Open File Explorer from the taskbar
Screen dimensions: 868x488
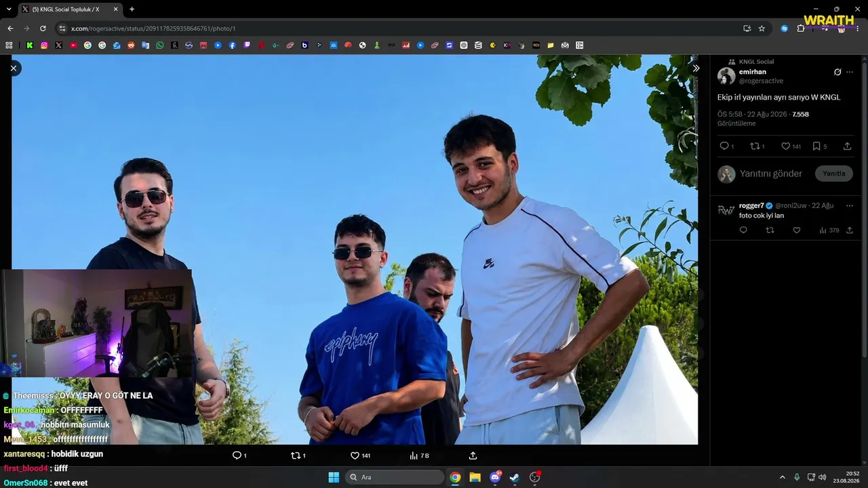[475, 477]
